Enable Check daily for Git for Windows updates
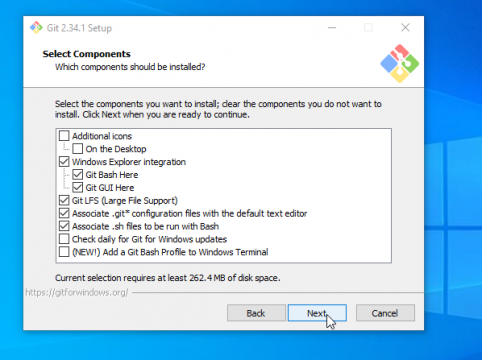The width and height of the screenshot is (482, 360). [x=64, y=239]
